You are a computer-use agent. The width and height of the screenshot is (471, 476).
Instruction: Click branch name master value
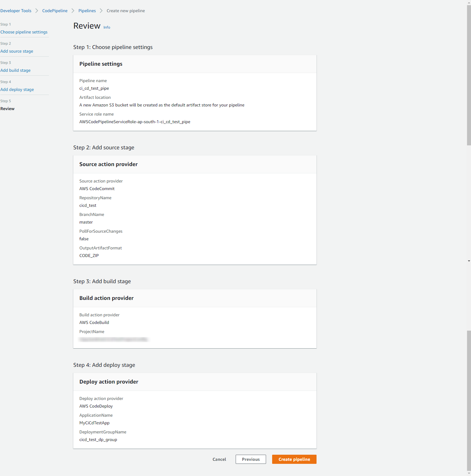click(86, 222)
